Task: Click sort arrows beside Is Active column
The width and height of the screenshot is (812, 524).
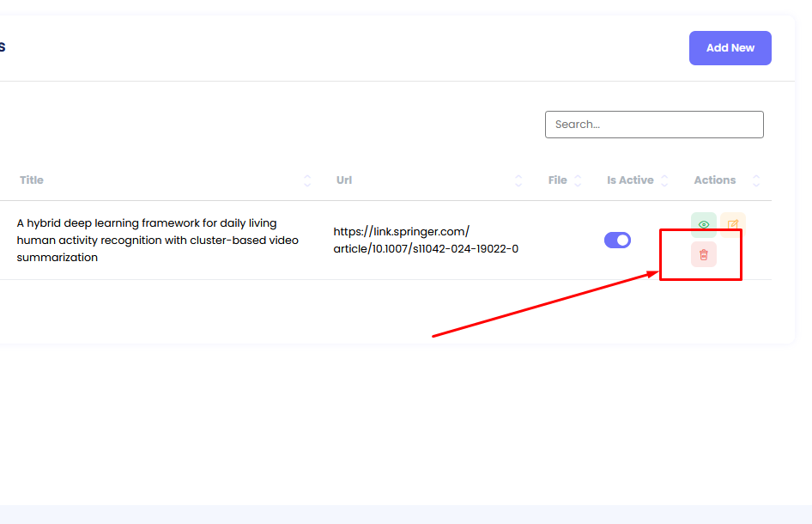Action: [x=663, y=180]
